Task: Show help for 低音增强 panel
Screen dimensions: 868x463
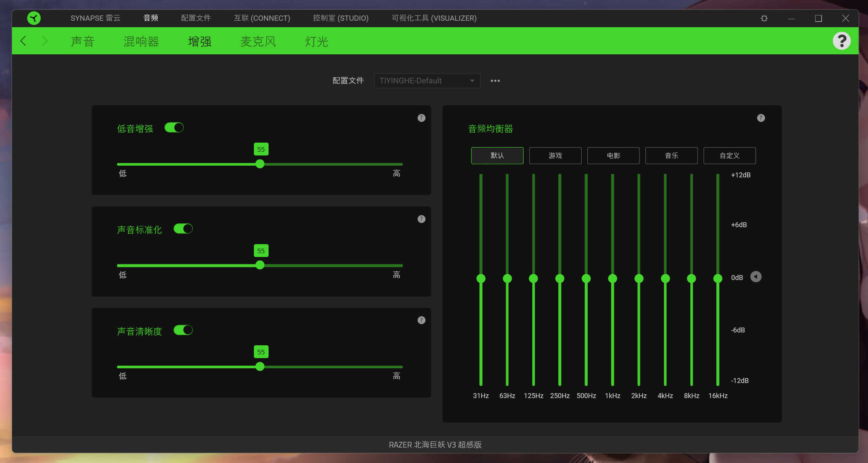Action: coord(421,118)
